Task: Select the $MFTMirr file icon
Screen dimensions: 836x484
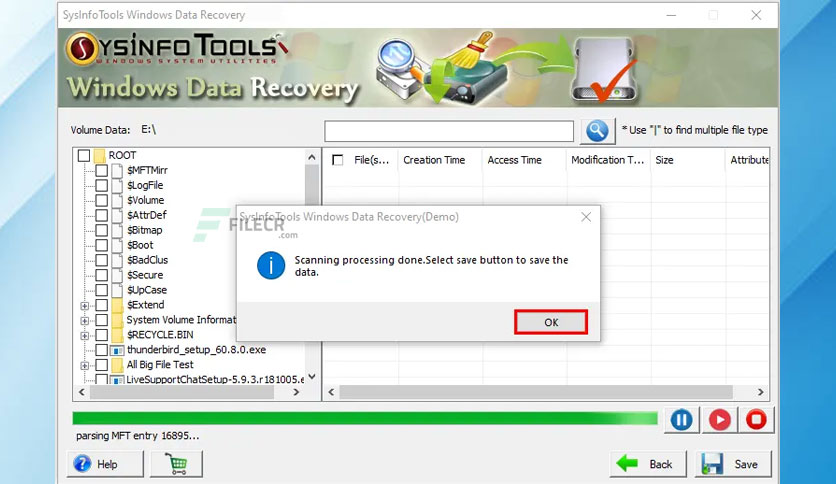Action: click(x=117, y=171)
